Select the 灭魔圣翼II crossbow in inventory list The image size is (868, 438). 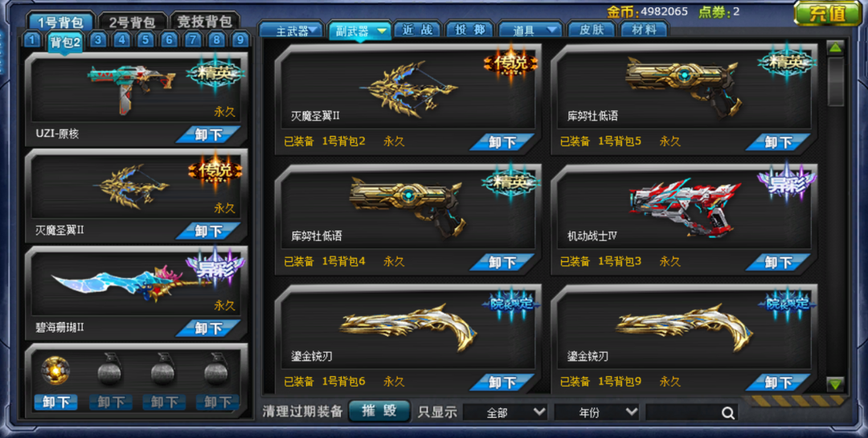coord(408,88)
